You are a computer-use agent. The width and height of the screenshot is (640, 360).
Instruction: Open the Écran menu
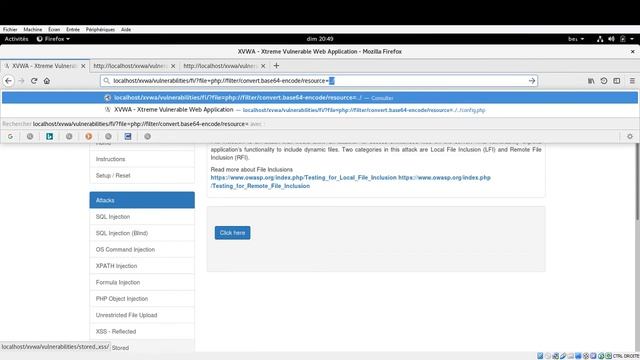[54, 29]
